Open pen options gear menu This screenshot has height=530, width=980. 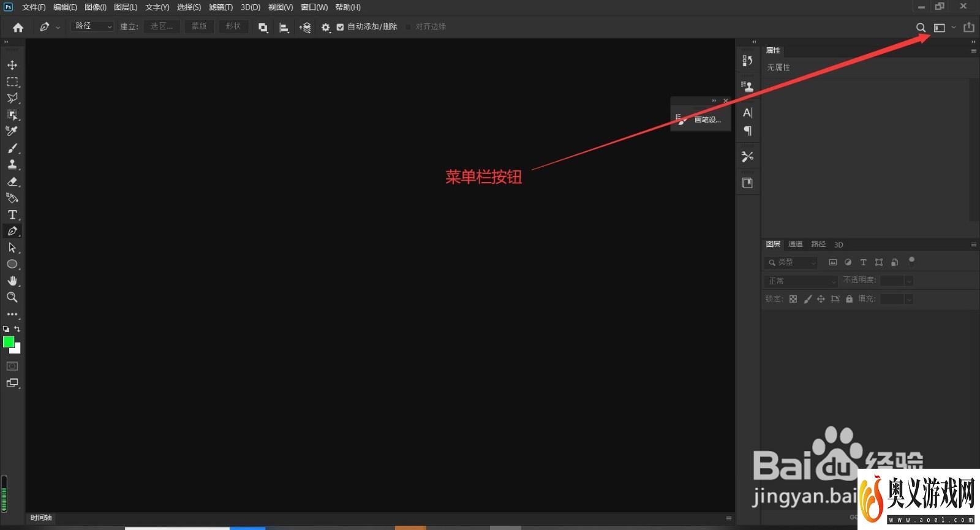(326, 28)
